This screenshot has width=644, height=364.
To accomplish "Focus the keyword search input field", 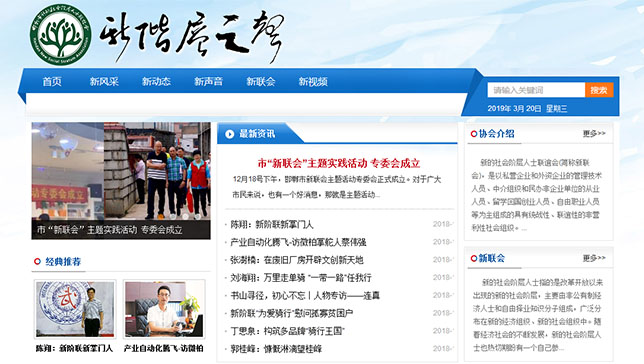I will tap(536, 90).
